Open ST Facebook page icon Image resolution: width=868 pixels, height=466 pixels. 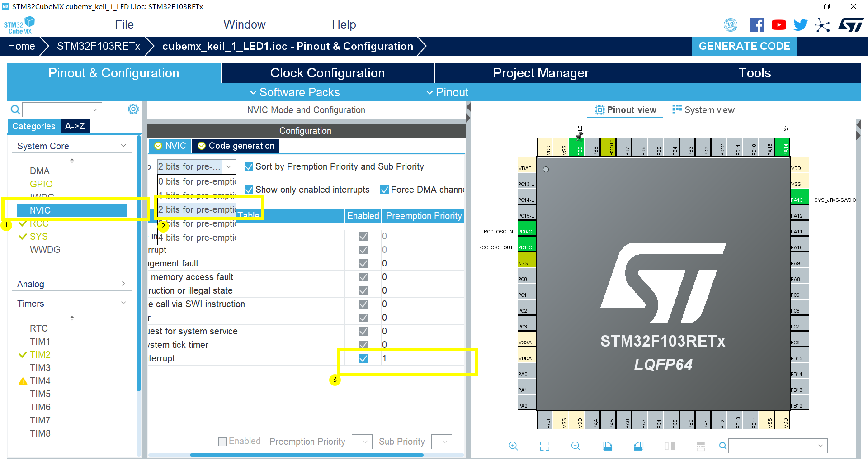tap(757, 25)
